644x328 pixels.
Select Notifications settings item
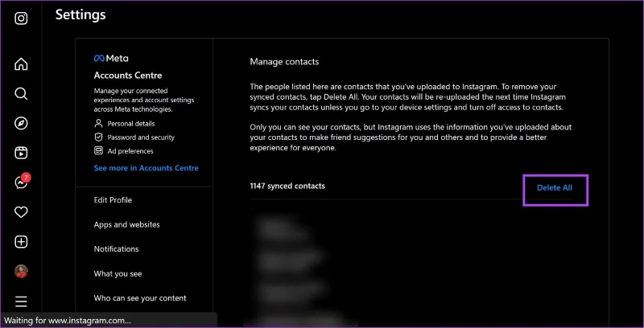click(116, 249)
